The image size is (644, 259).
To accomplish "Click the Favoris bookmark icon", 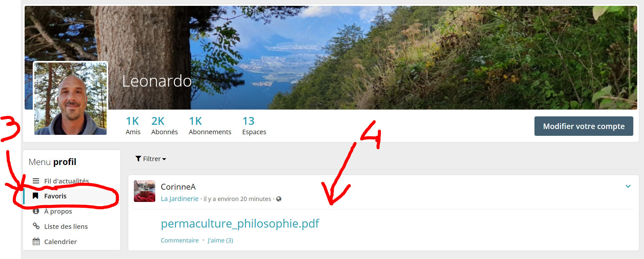I will click(36, 196).
